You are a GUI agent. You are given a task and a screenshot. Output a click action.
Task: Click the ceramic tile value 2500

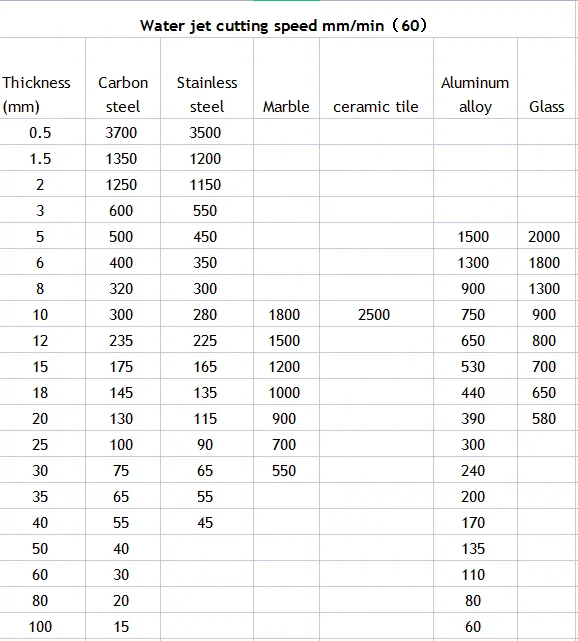pyautogui.click(x=374, y=315)
